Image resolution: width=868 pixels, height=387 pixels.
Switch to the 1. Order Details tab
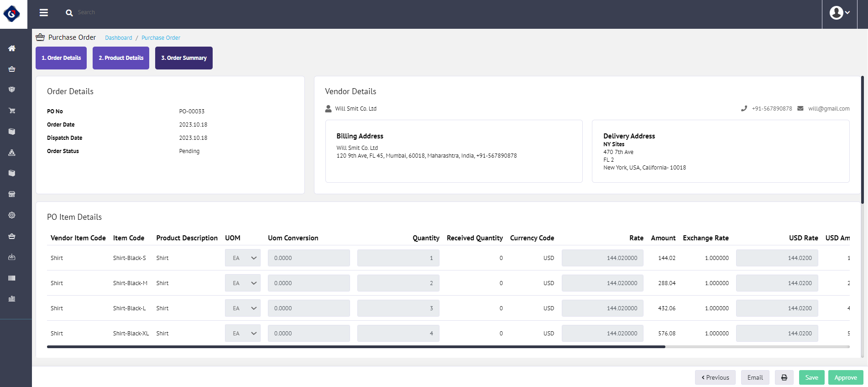click(61, 58)
